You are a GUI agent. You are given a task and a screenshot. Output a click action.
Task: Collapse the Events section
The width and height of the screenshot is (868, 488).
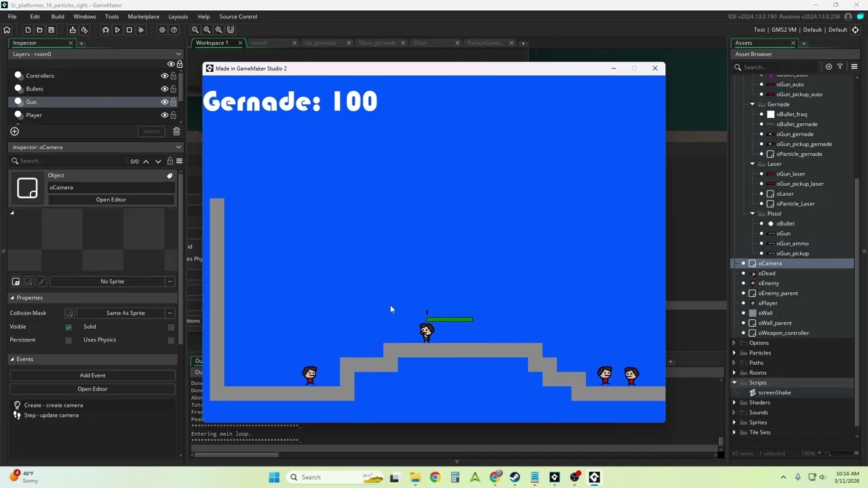12,359
